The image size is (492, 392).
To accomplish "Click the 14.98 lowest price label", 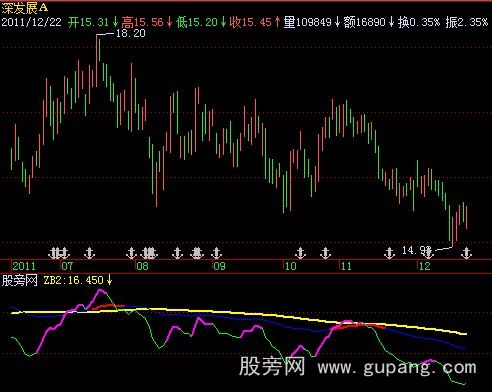I will (x=417, y=250).
